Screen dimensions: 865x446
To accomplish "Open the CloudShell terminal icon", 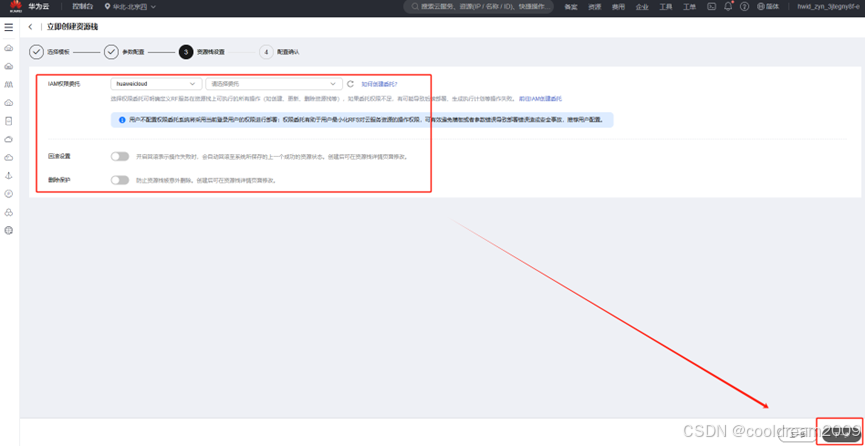I will tap(712, 7).
